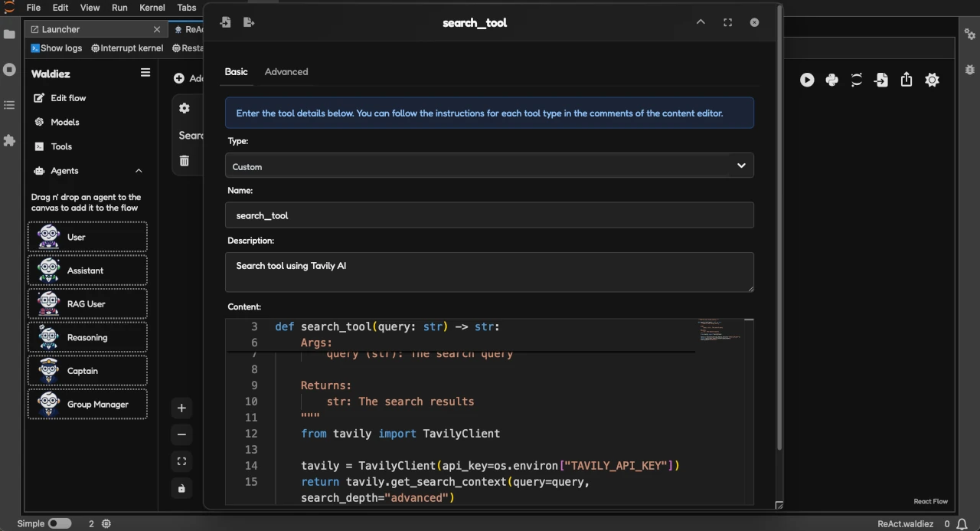980x531 pixels.
Task: Collapse the Agents section chevron
Action: tap(139, 171)
